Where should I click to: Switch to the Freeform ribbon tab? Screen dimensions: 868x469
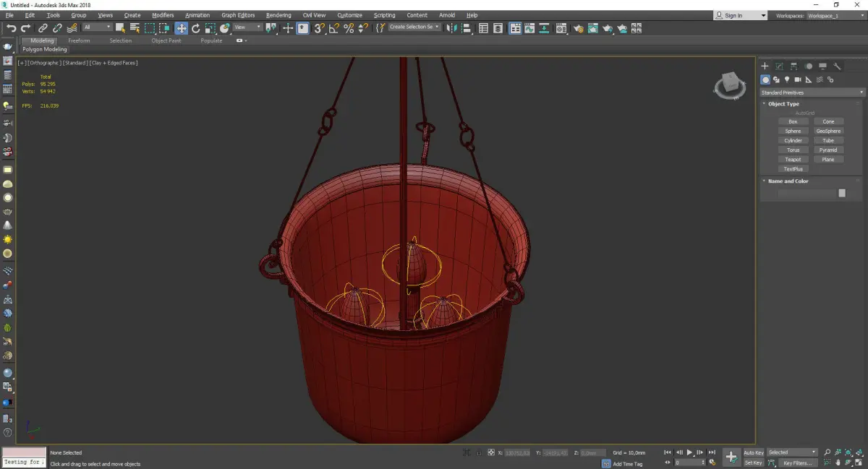pos(79,40)
